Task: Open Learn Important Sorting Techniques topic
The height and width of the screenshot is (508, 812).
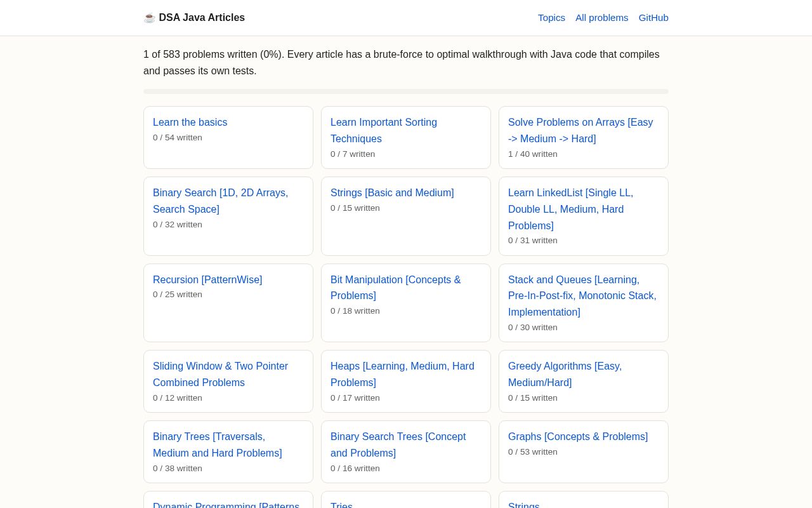Action: pos(384,131)
